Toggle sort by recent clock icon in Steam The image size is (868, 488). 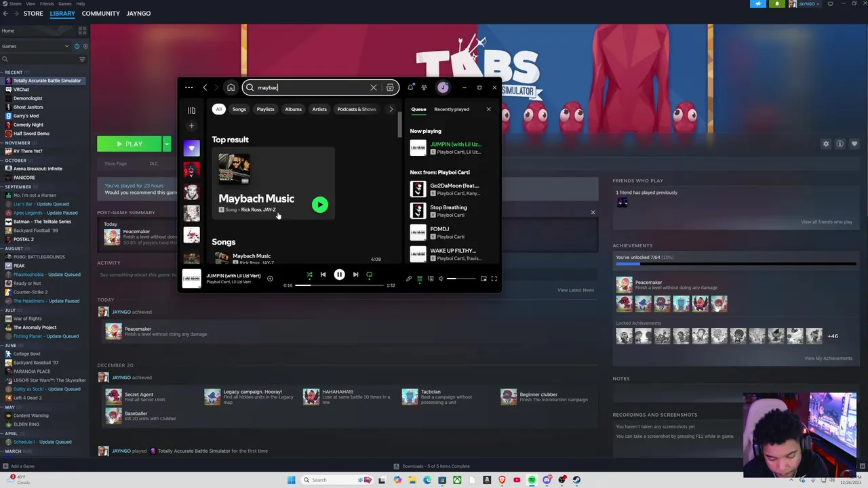pos(77,46)
